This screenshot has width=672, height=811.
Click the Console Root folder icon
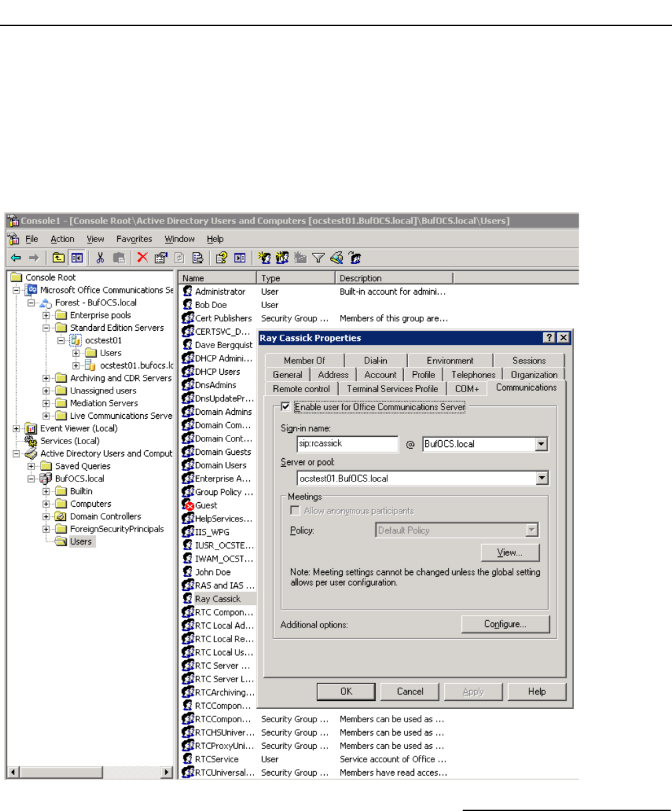click(x=17, y=277)
